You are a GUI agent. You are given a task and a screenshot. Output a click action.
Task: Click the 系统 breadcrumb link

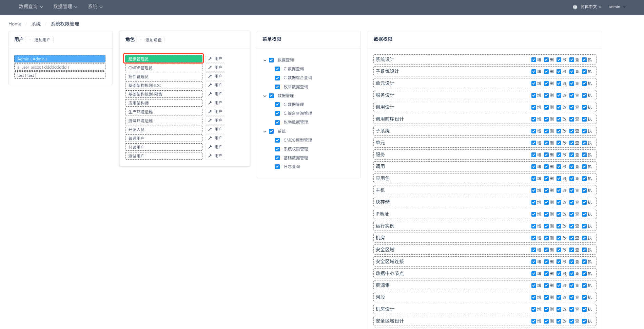[x=36, y=24]
